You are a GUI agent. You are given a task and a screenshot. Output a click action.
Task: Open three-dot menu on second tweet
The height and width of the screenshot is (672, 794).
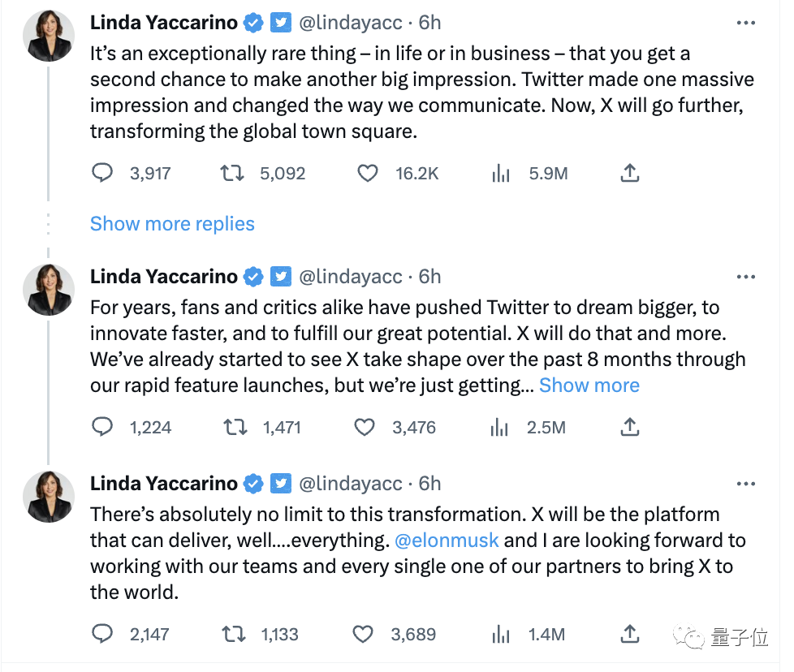click(745, 277)
